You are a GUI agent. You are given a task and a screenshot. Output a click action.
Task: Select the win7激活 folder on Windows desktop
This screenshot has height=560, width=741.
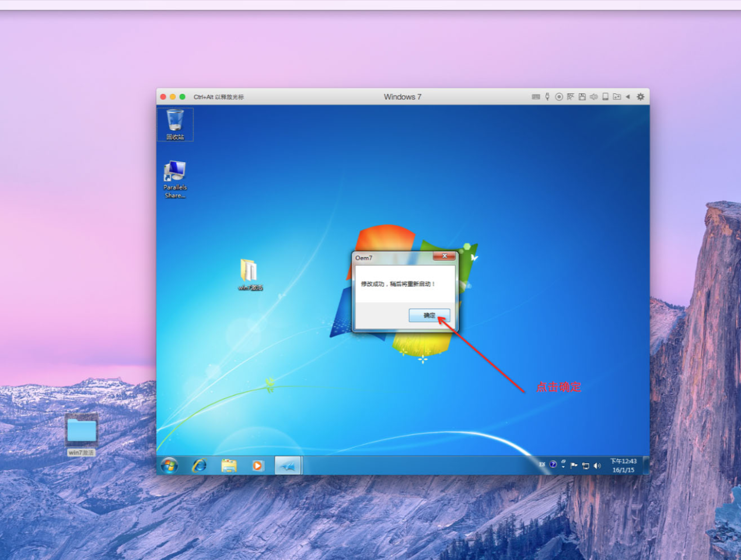[250, 274]
